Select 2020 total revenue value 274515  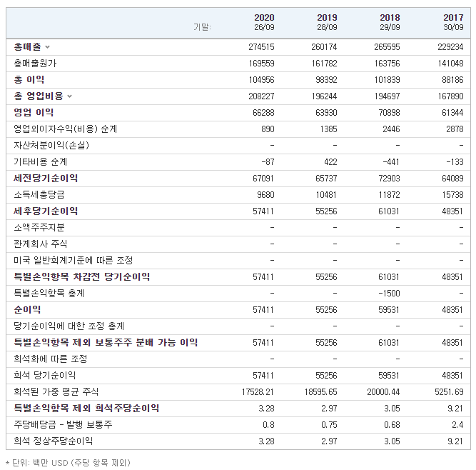pos(261,47)
